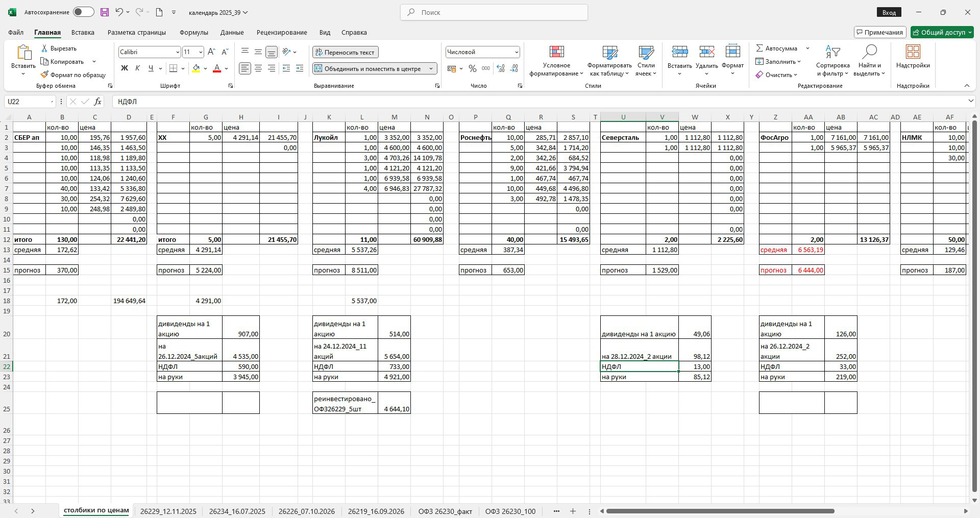Viewport: 980px width, 518px height.
Task: Expand the Автосумма dropdown arrow
Action: pos(807,48)
